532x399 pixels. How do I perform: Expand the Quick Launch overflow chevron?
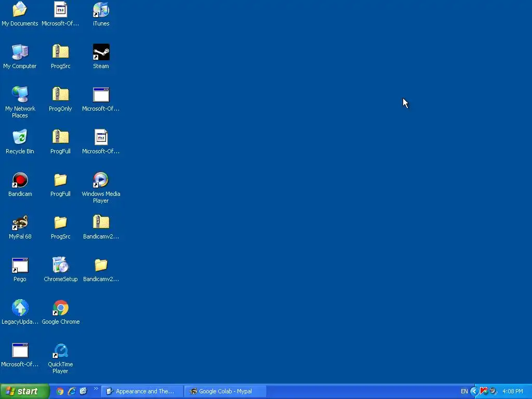(96, 389)
